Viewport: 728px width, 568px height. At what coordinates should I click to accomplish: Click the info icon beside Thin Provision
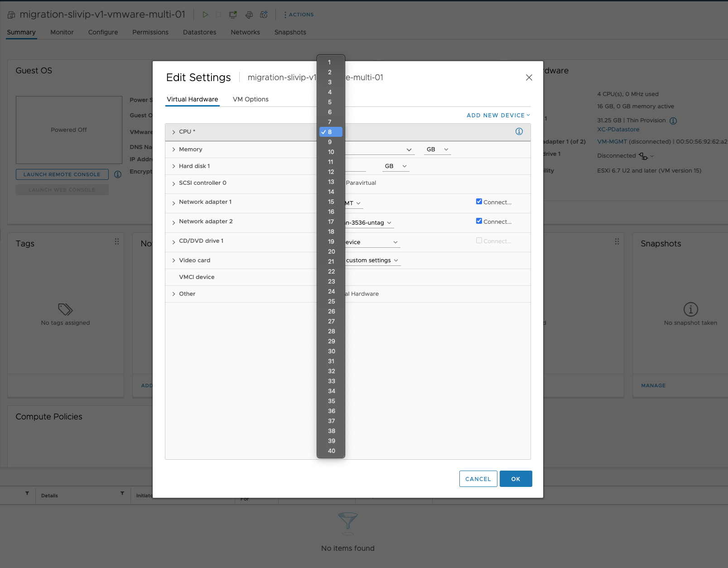click(x=673, y=120)
